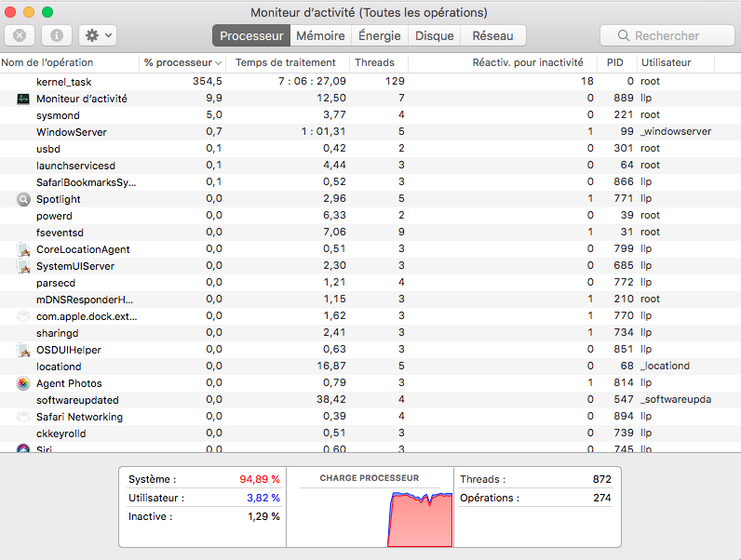Select the ckkeyrolld process row
This screenshot has width=741, height=560.
[x=370, y=433]
